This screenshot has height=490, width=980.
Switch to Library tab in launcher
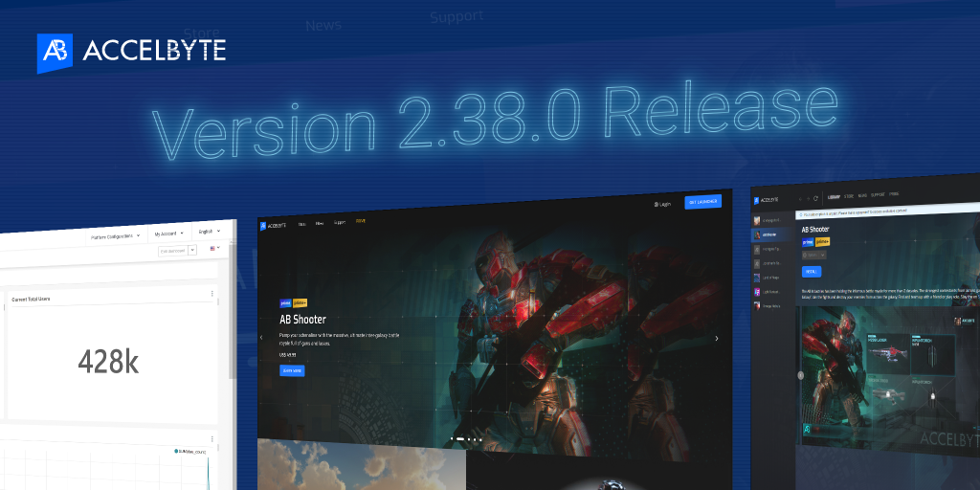pyautogui.click(x=834, y=197)
